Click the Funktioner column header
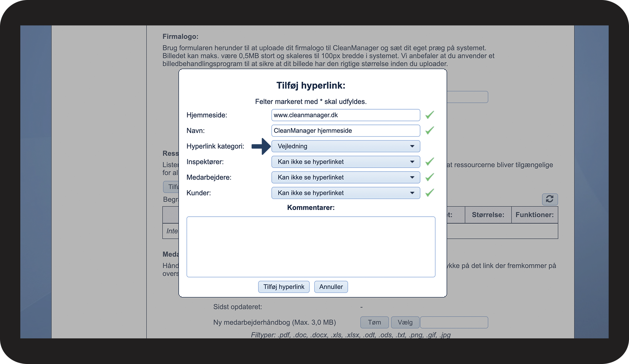Image resolution: width=629 pixels, height=364 pixels. [535, 215]
